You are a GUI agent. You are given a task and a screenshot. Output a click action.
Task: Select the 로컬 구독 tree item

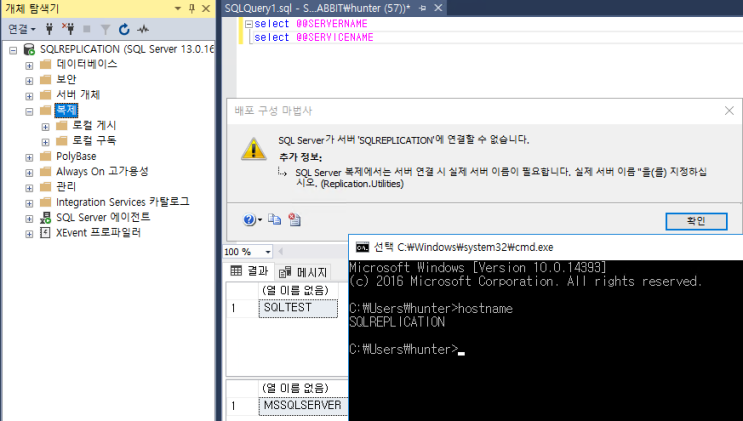click(x=94, y=140)
